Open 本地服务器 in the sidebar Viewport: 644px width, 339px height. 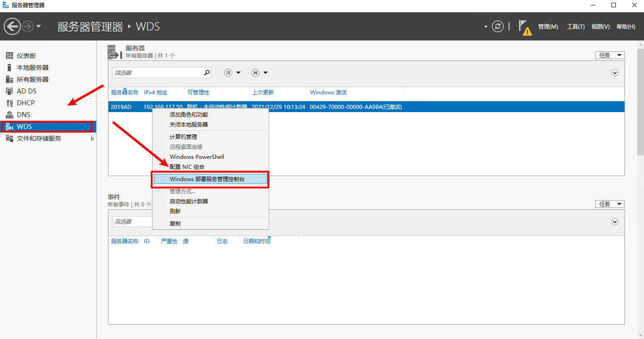[32, 68]
